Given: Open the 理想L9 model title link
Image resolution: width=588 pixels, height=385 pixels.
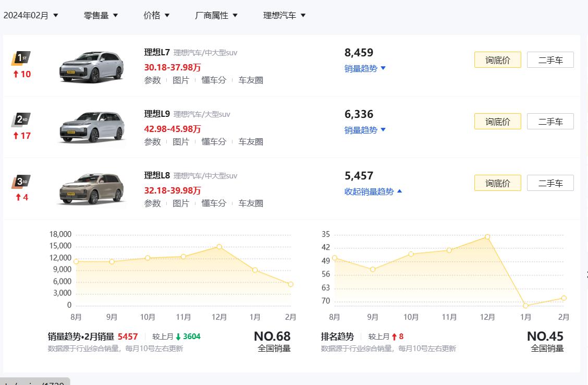Looking at the screenshot, I should pyautogui.click(x=157, y=114).
